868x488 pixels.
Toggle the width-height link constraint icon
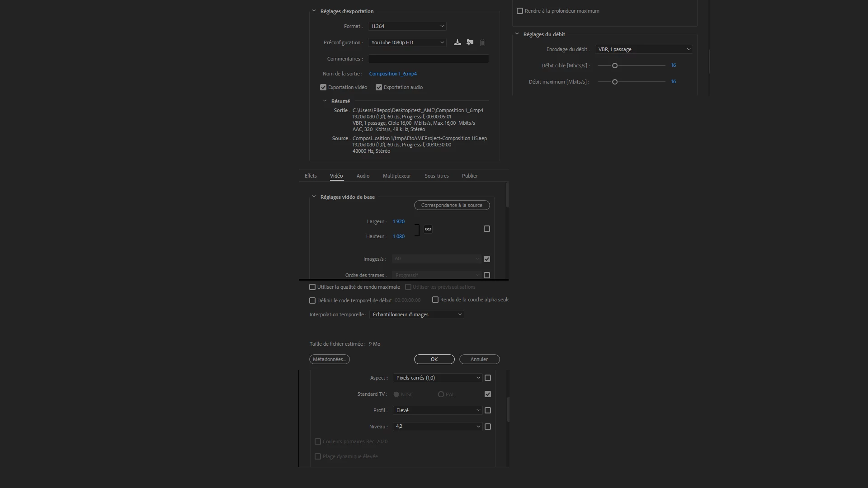coord(428,229)
